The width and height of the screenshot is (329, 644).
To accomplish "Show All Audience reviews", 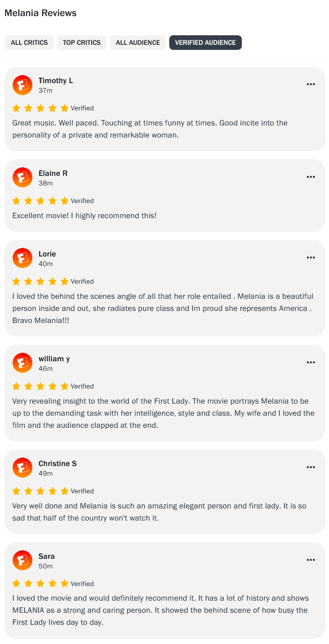I will 138,43.
